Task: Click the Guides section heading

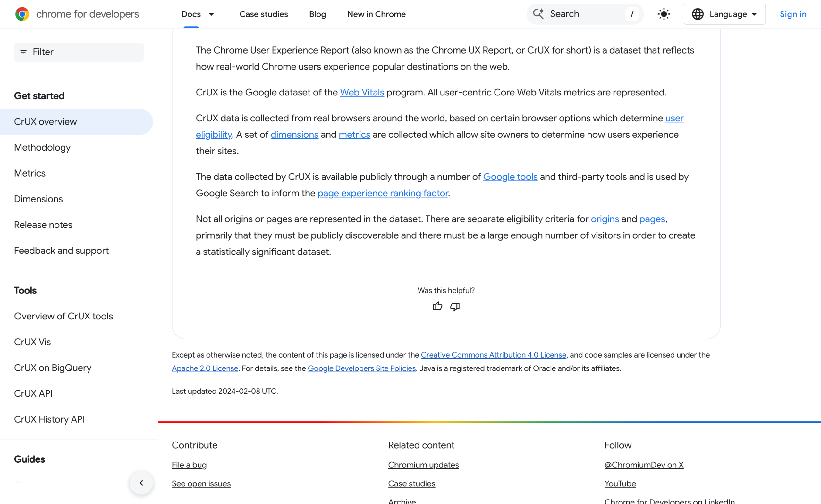Action: 30,459
